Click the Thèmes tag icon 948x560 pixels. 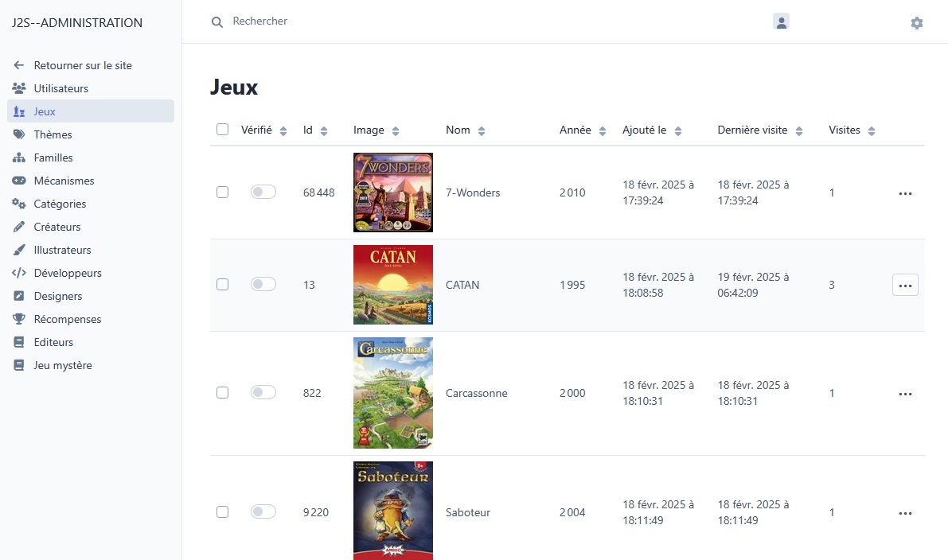18,134
